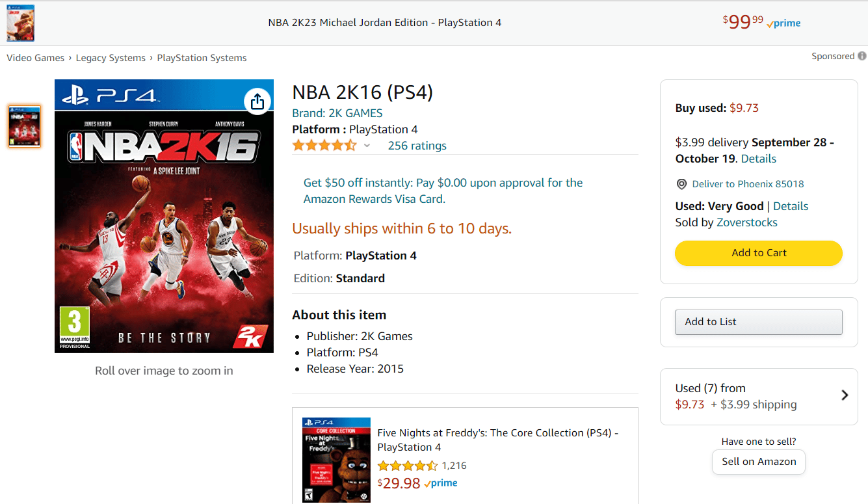This screenshot has width=868, height=504.
Task: Click the Sell on Amazon button
Action: click(x=758, y=462)
